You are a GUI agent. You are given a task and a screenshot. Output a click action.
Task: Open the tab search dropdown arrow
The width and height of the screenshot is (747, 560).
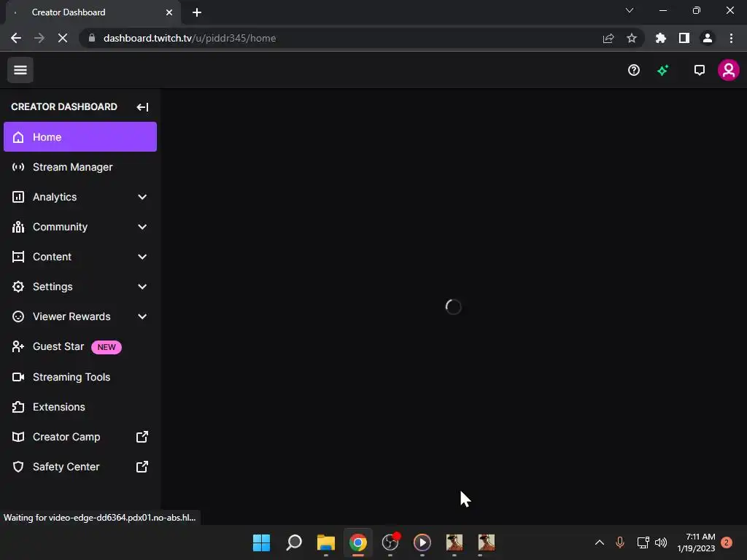[630, 10]
